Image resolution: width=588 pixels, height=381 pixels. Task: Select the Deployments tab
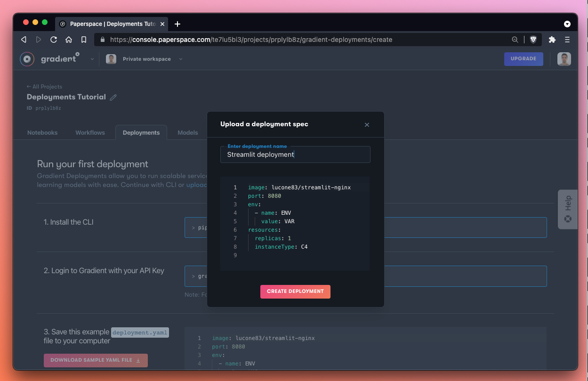[x=141, y=132]
